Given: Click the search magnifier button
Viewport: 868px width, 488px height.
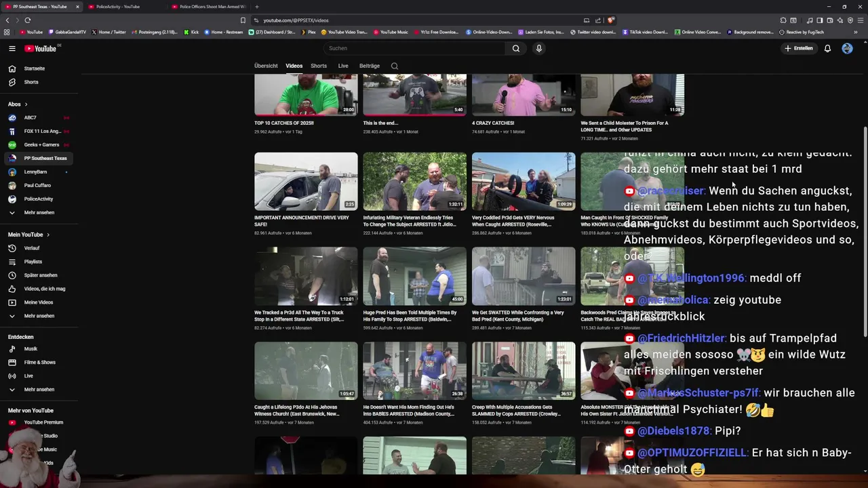Looking at the screenshot, I should 516,48.
